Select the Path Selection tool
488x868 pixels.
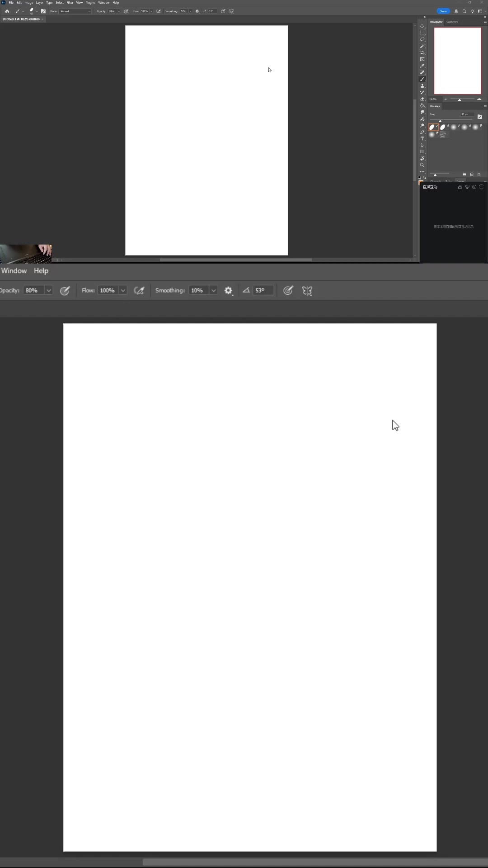[422, 145]
